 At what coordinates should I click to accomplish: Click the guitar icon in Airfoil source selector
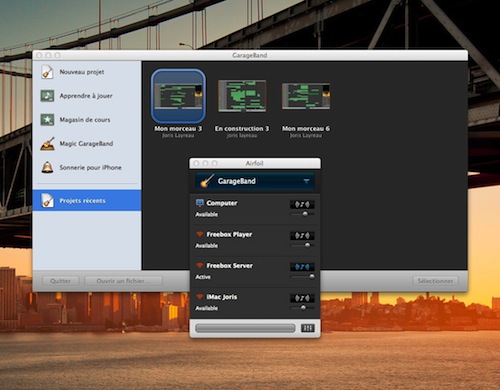click(207, 181)
